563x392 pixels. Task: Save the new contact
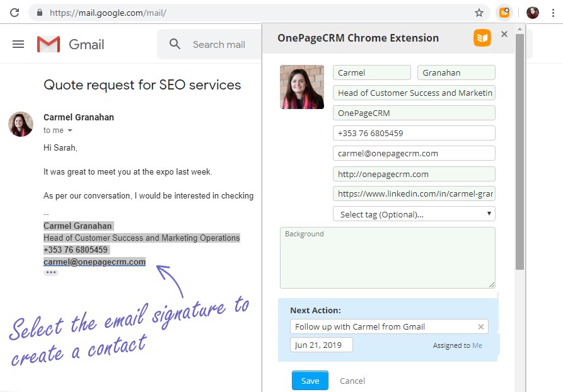click(310, 381)
